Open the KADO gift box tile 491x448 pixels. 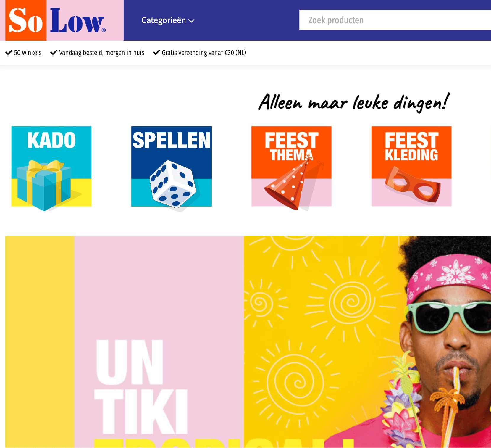tap(51, 167)
